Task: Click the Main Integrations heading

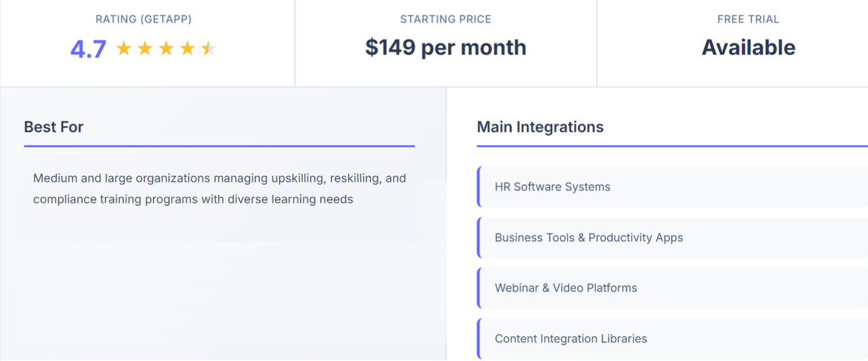Action: point(541,127)
